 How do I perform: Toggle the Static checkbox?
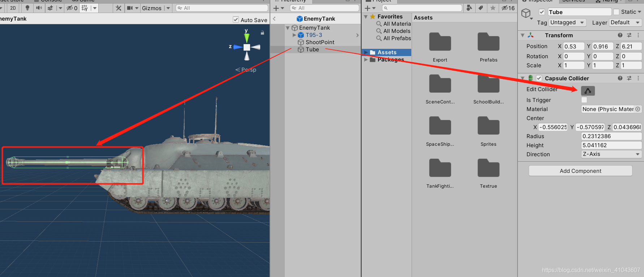(616, 12)
